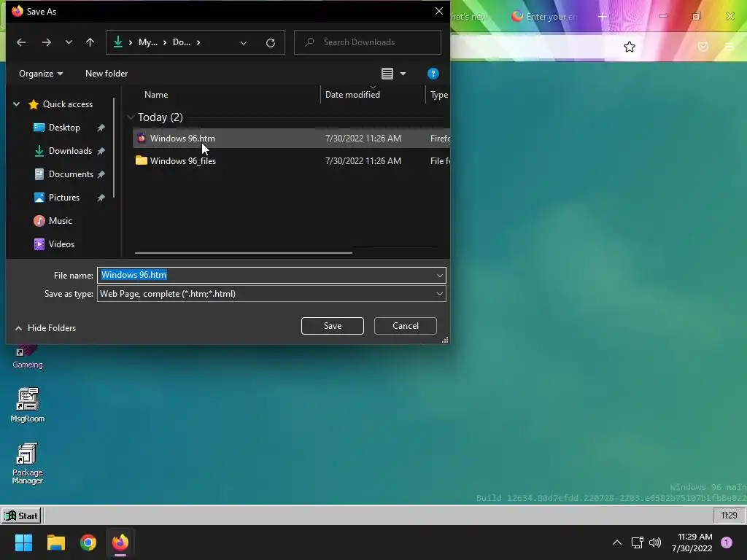
Task: Change view with the view layout icon
Action: (387, 74)
